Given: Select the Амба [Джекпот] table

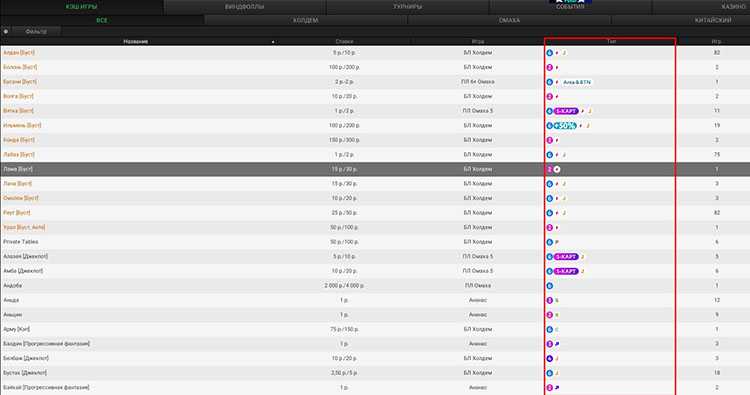Looking at the screenshot, I should click(23, 271).
